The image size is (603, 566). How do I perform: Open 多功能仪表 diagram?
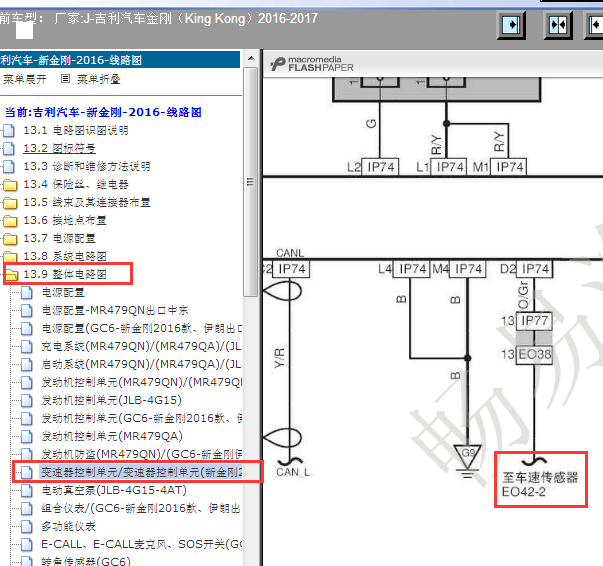[x=68, y=526]
